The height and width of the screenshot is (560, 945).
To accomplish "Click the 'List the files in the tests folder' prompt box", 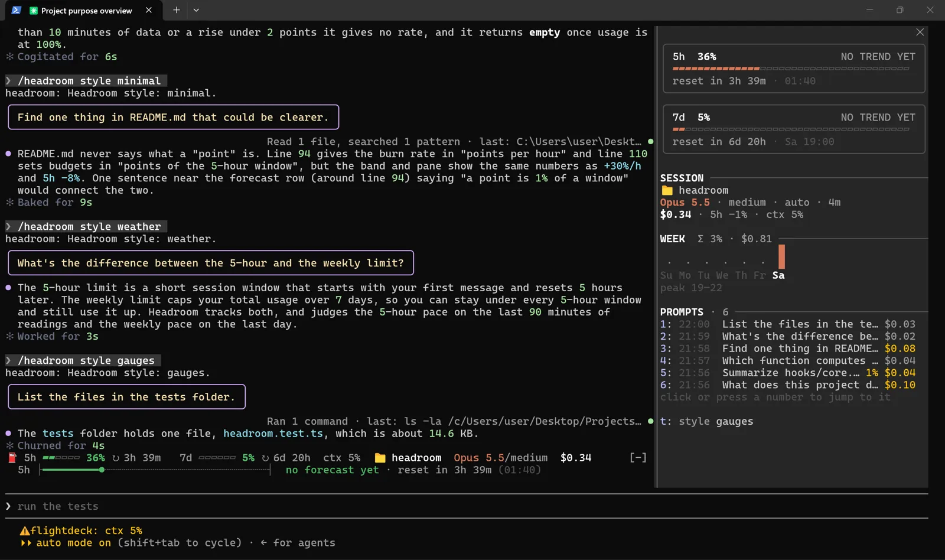I will 126,397.
